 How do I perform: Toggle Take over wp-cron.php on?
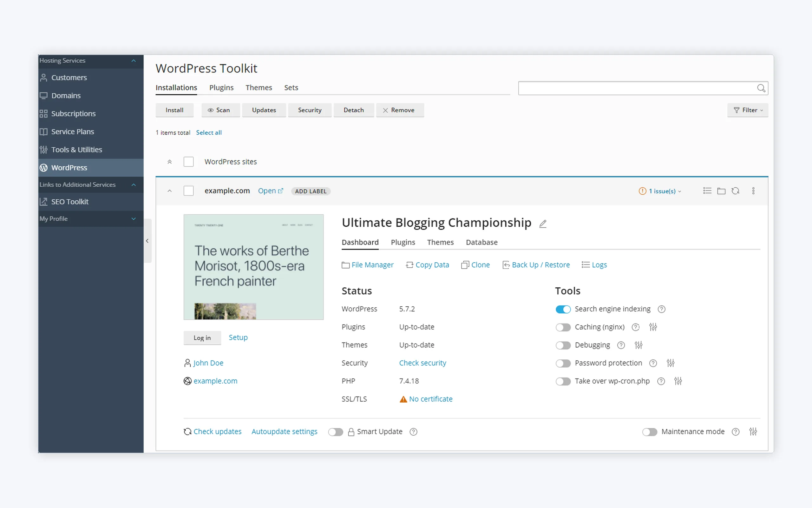(563, 381)
